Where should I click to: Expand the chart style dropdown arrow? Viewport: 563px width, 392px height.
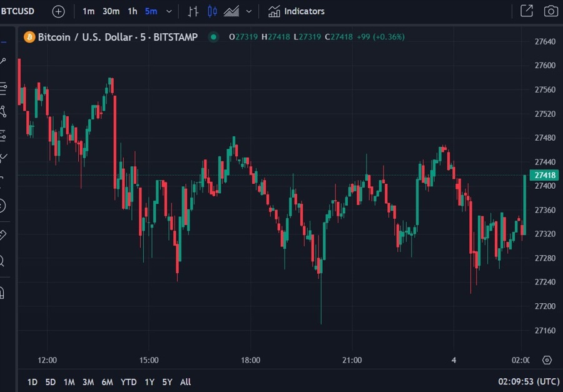pyautogui.click(x=249, y=11)
